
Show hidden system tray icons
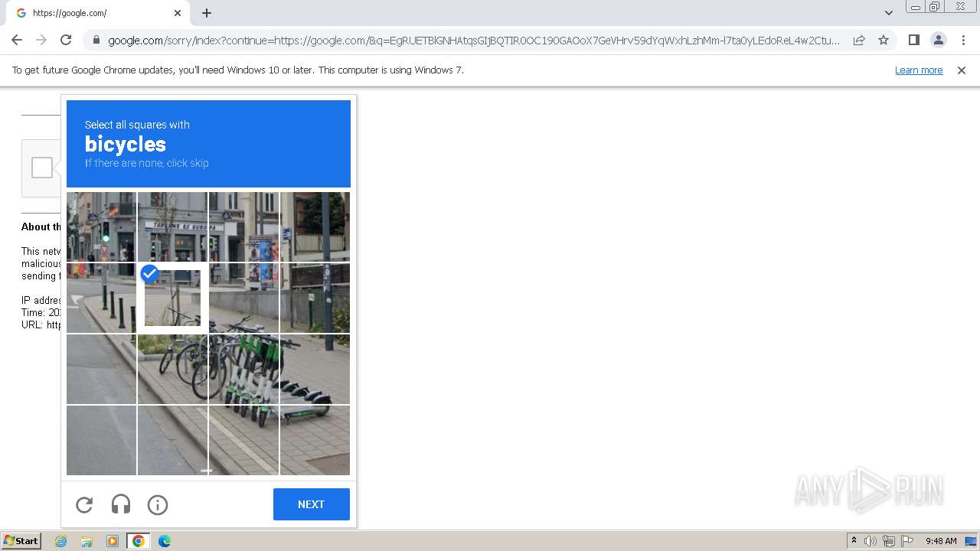click(854, 541)
